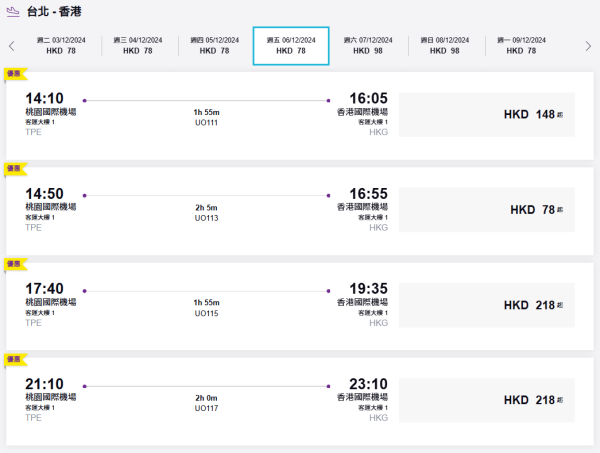Image resolution: width=600 pixels, height=453 pixels.
Task: Click the 優惠 tag on the UO115 flight
Action: pyautogui.click(x=15, y=264)
